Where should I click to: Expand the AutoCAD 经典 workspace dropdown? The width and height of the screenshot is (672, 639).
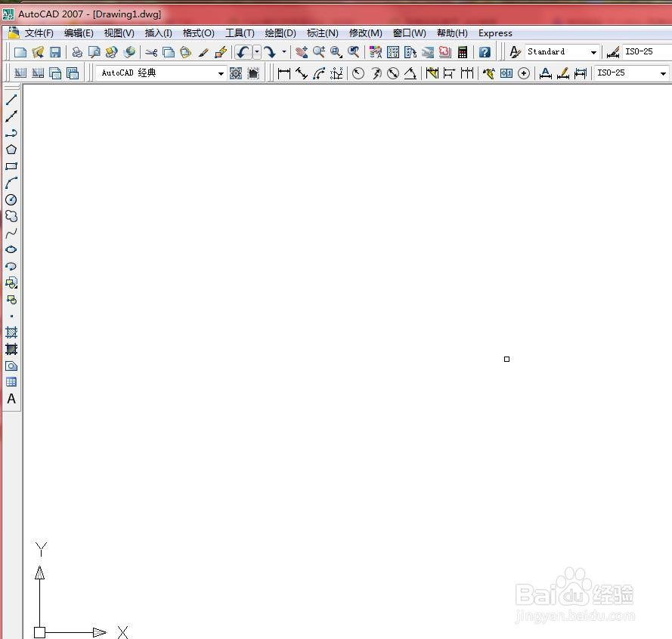[221, 73]
